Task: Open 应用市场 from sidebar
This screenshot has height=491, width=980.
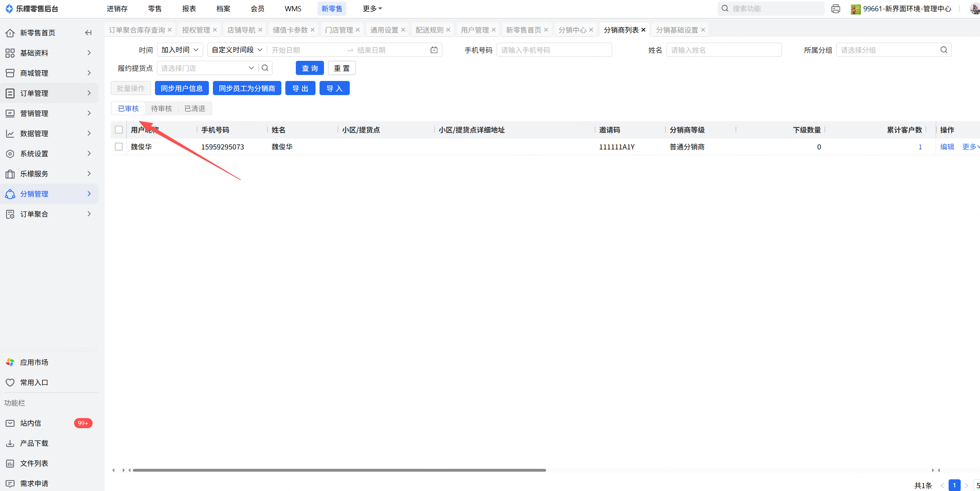Action: pyautogui.click(x=34, y=362)
